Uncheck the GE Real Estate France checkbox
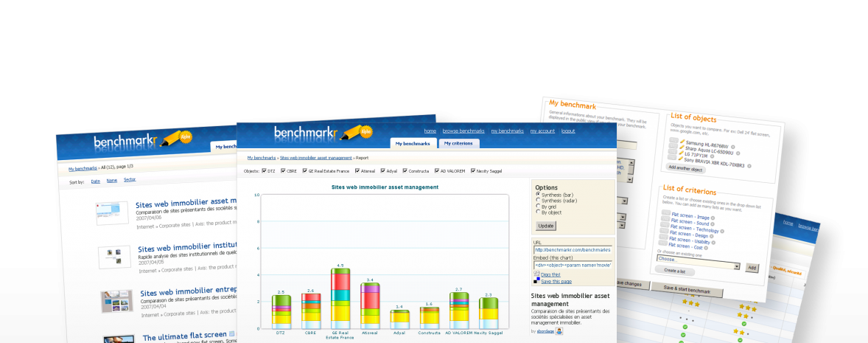The image size is (868, 343). (305, 170)
